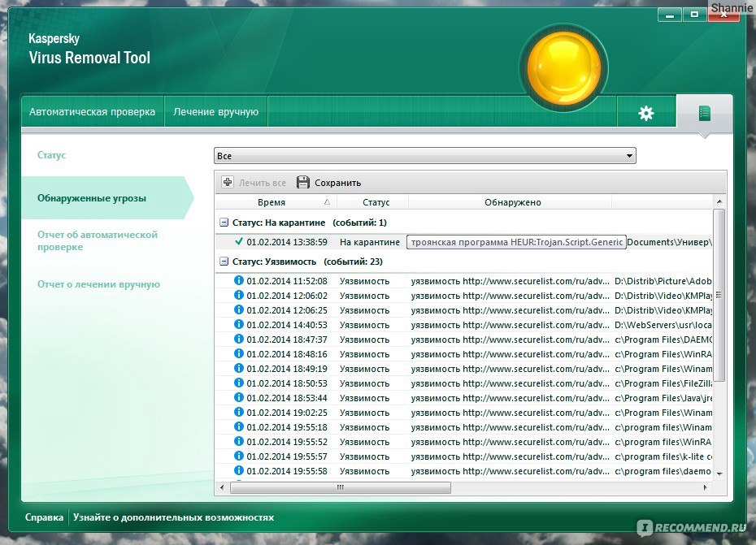The width and height of the screenshot is (756, 545).
Task: Click the info icon for 19:55:58 entry
Action: [239, 470]
